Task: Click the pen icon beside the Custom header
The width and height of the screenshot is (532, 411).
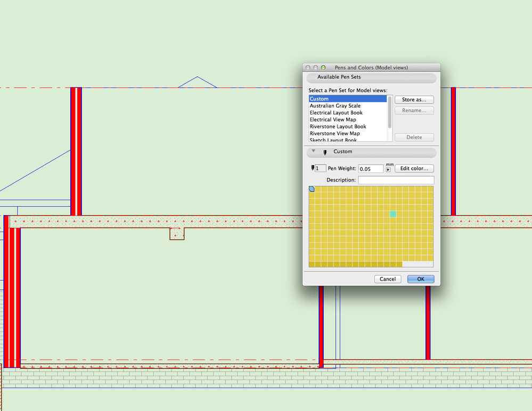Action: pos(324,152)
